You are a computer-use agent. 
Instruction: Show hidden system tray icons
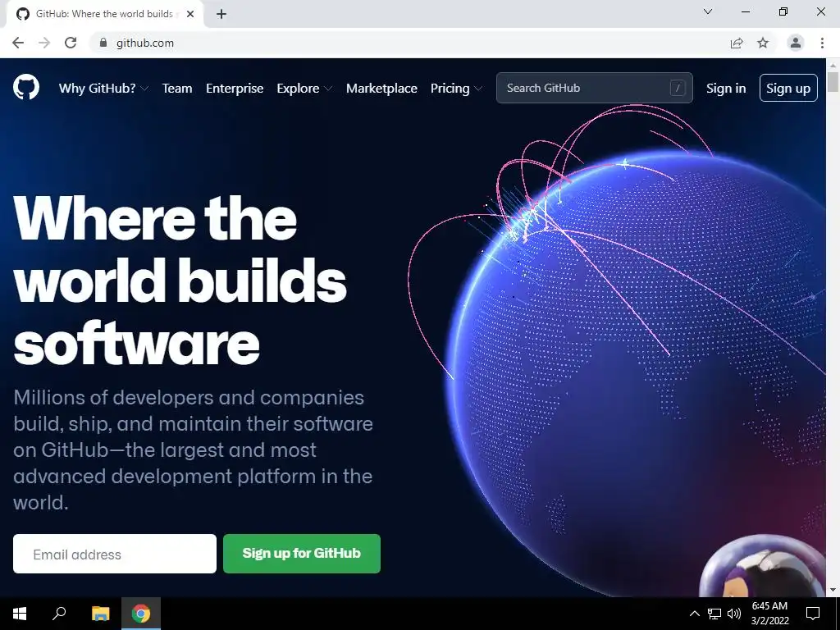694,614
